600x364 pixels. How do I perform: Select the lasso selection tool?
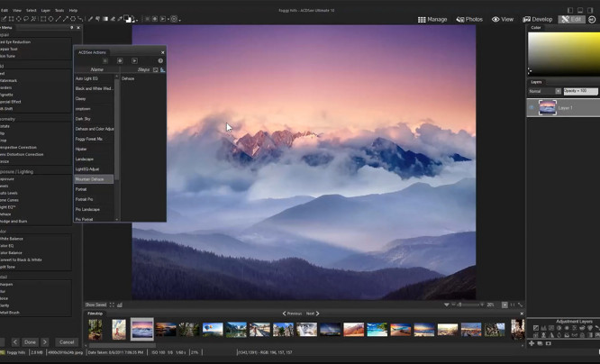tap(26, 19)
